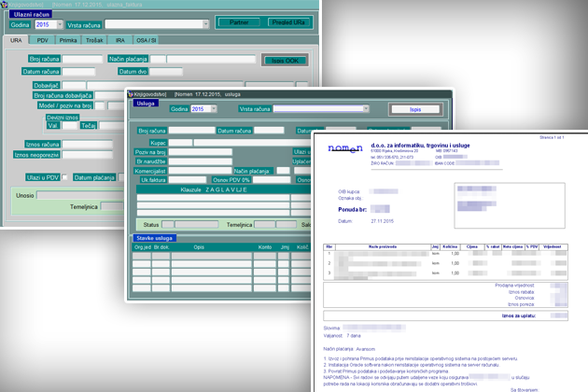588x392 pixels.
Task: Open the Godina dropdown in Usluga window
Action: 213,109
